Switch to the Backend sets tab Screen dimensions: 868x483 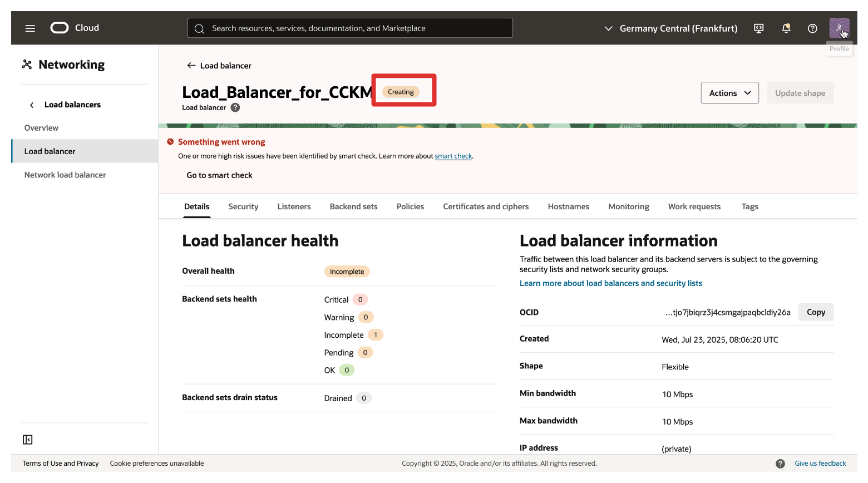(x=353, y=206)
